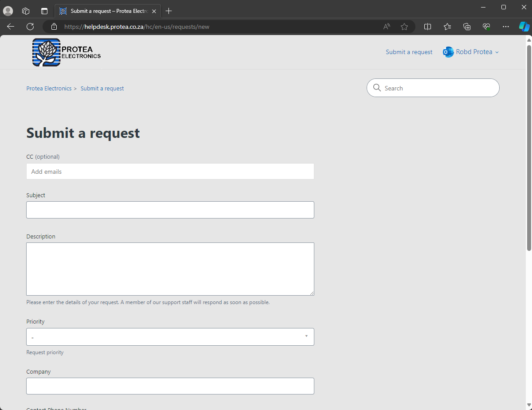Image resolution: width=532 pixels, height=410 pixels.
Task: Activate Read aloud from the address bar
Action: coord(386,27)
